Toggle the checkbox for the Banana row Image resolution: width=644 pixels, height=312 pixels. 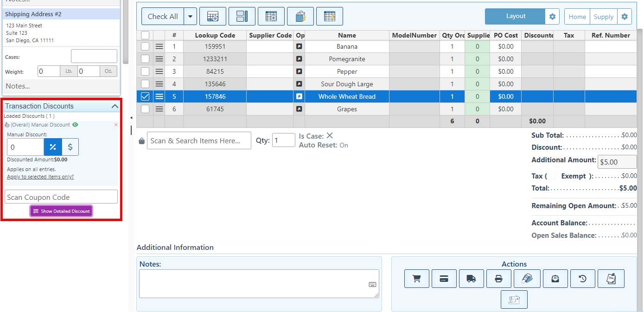(145, 46)
